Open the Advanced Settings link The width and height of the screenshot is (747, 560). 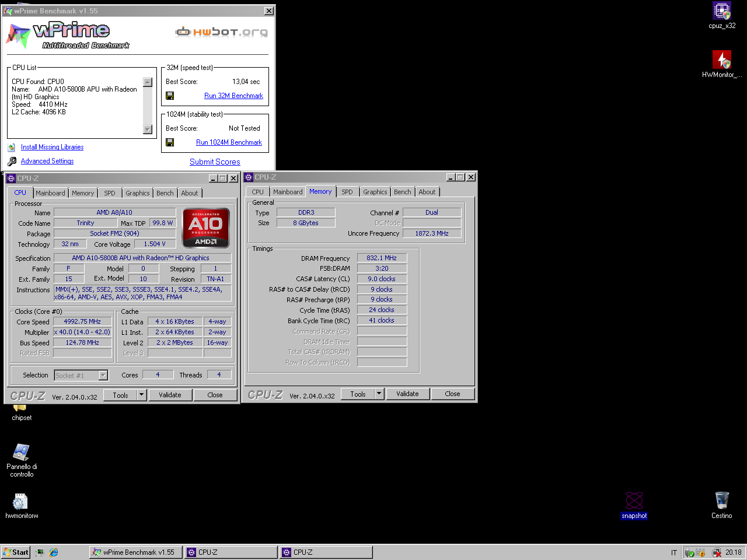click(x=47, y=161)
